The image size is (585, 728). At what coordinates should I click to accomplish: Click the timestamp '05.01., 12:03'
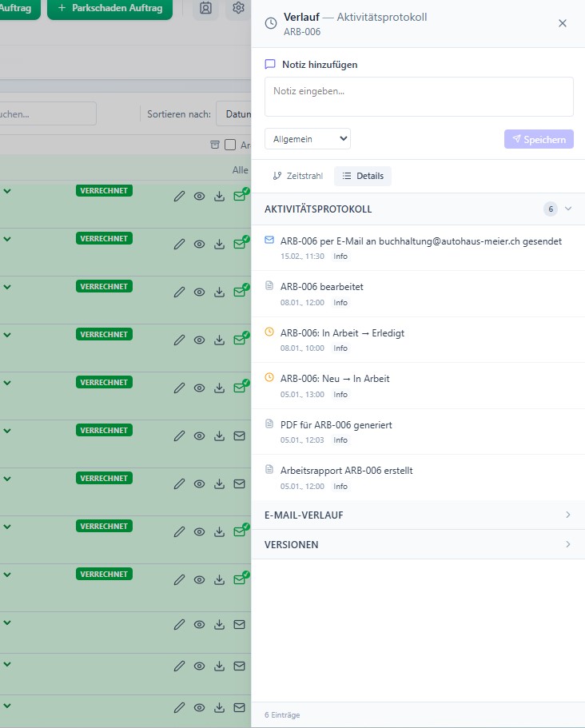click(302, 440)
